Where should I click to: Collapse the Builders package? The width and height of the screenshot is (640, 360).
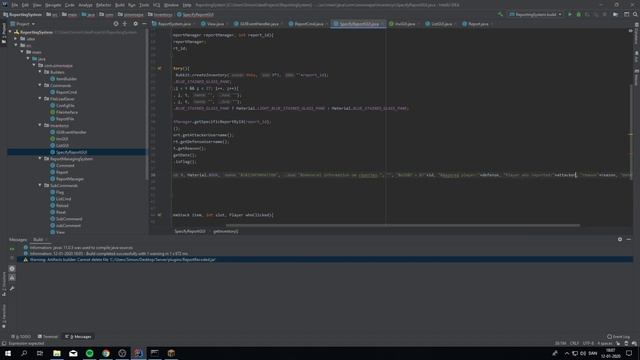click(40, 72)
